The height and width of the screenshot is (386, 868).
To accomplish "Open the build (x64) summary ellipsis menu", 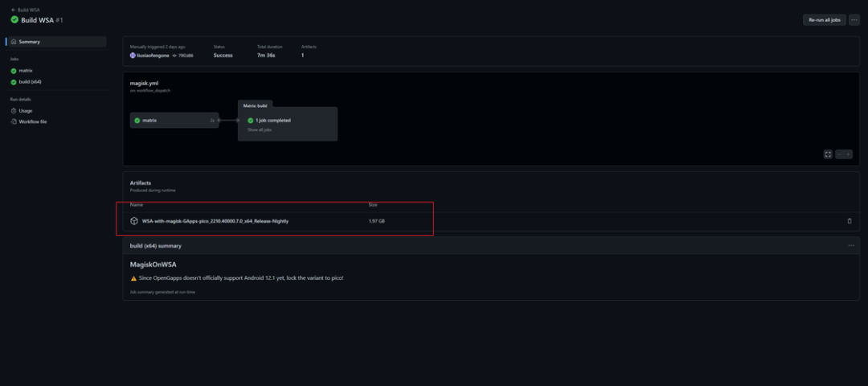I will 851,245.
